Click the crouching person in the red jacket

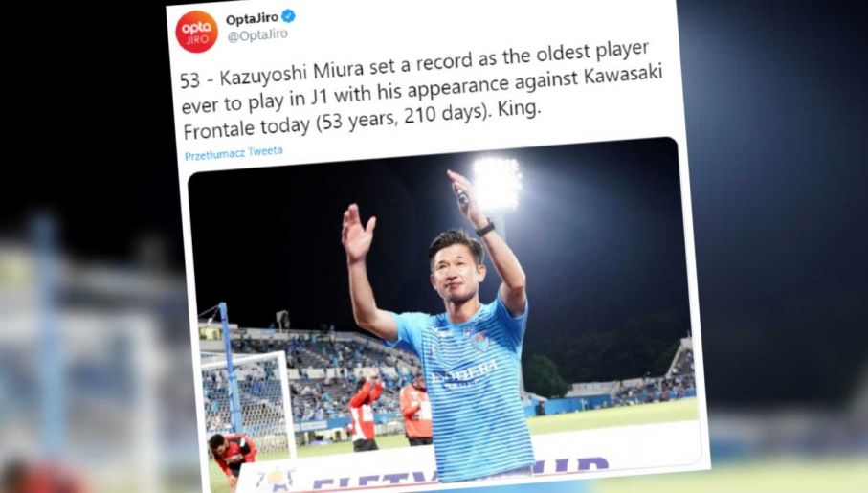click(232, 453)
